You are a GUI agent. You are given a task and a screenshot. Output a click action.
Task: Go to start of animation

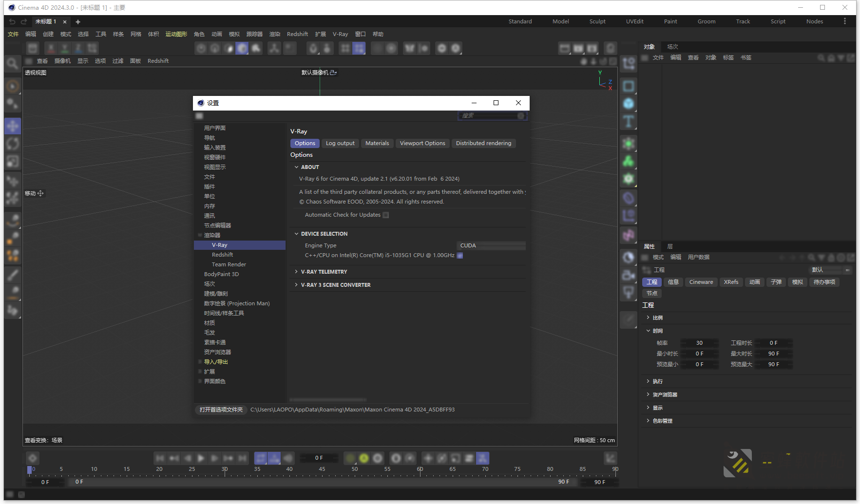coord(160,458)
